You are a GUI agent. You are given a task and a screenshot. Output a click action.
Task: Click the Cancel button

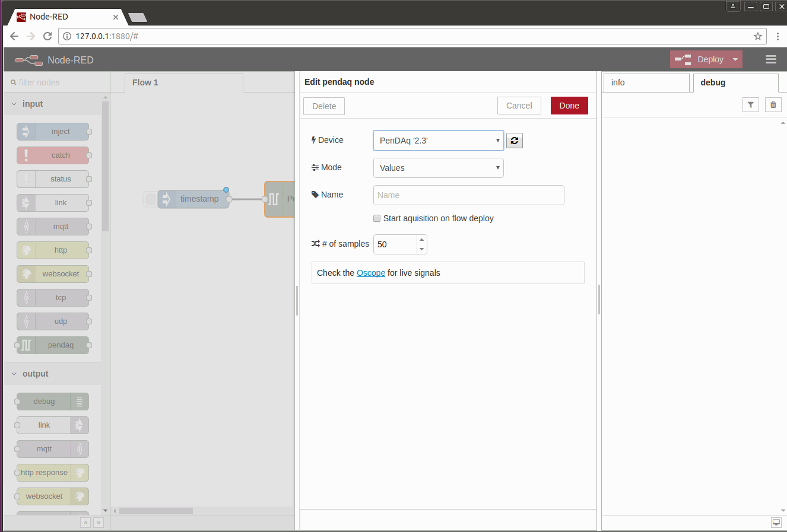coord(519,106)
